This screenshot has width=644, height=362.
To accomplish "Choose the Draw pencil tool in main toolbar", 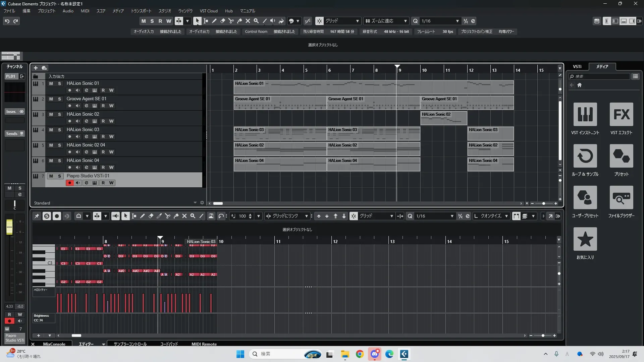I will click(x=214, y=21).
